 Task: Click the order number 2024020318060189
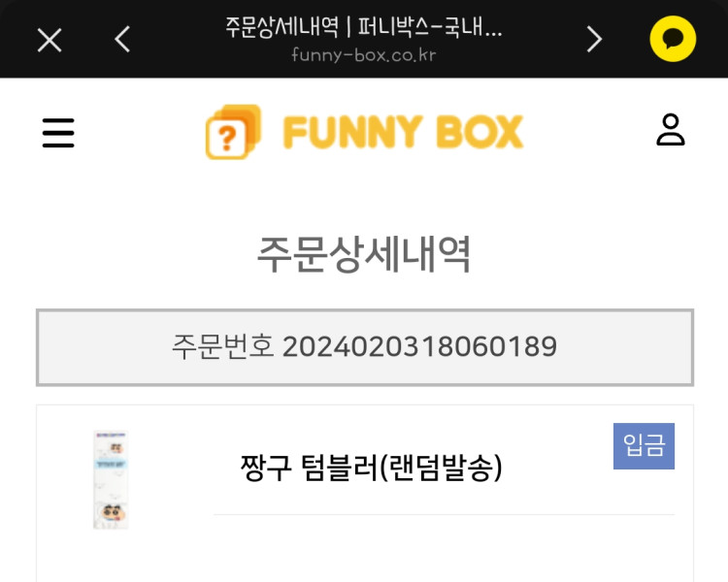coord(419,346)
